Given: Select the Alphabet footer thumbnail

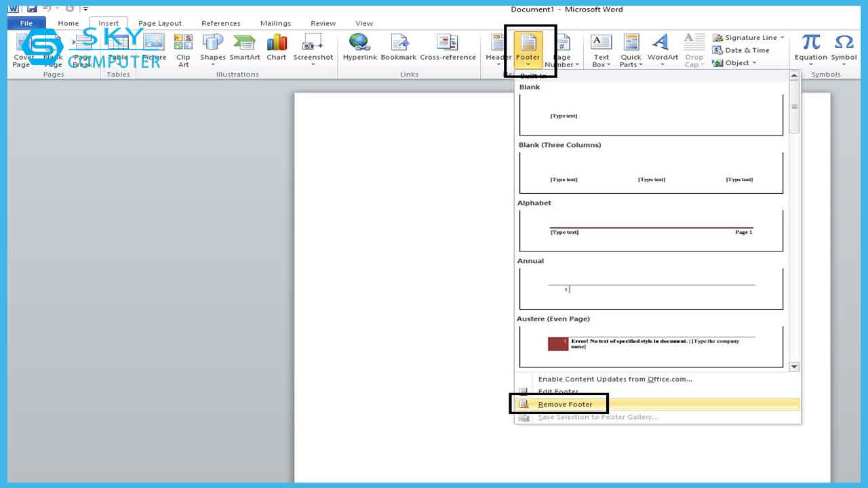Looking at the screenshot, I should (651, 230).
